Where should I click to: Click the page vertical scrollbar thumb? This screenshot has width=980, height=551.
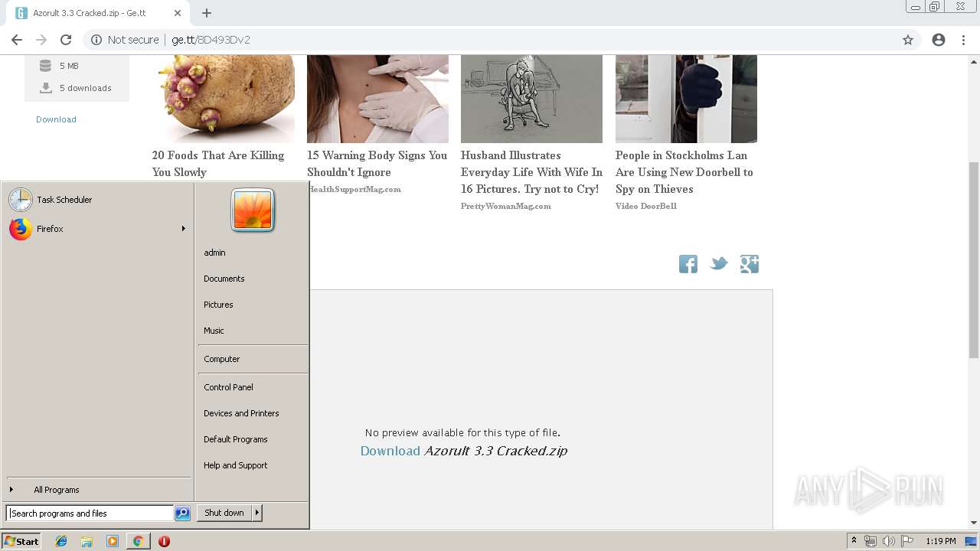[x=973, y=260]
